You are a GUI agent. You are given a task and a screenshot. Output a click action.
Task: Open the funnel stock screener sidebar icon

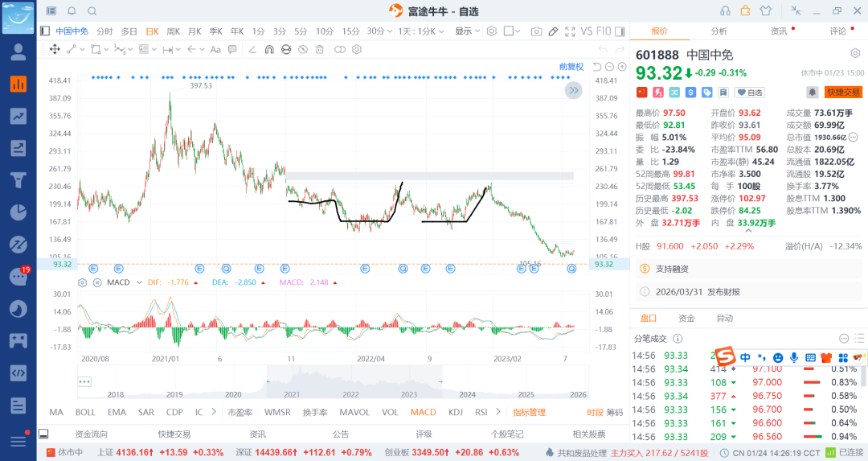coord(18,180)
